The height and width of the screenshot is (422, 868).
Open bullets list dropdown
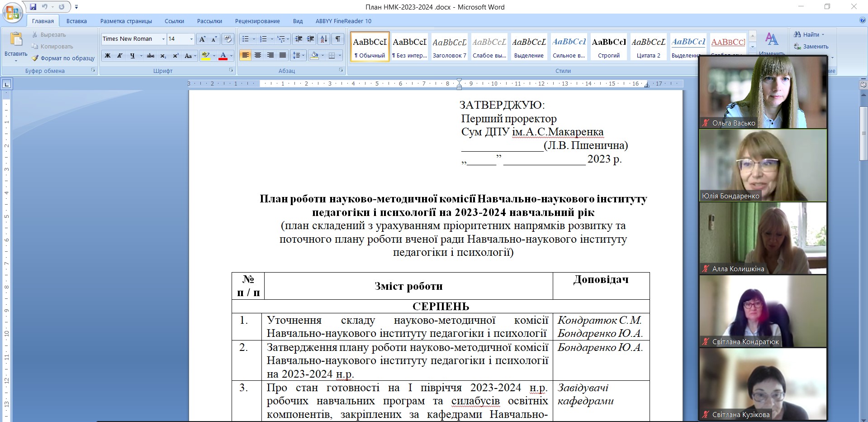point(254,39)
